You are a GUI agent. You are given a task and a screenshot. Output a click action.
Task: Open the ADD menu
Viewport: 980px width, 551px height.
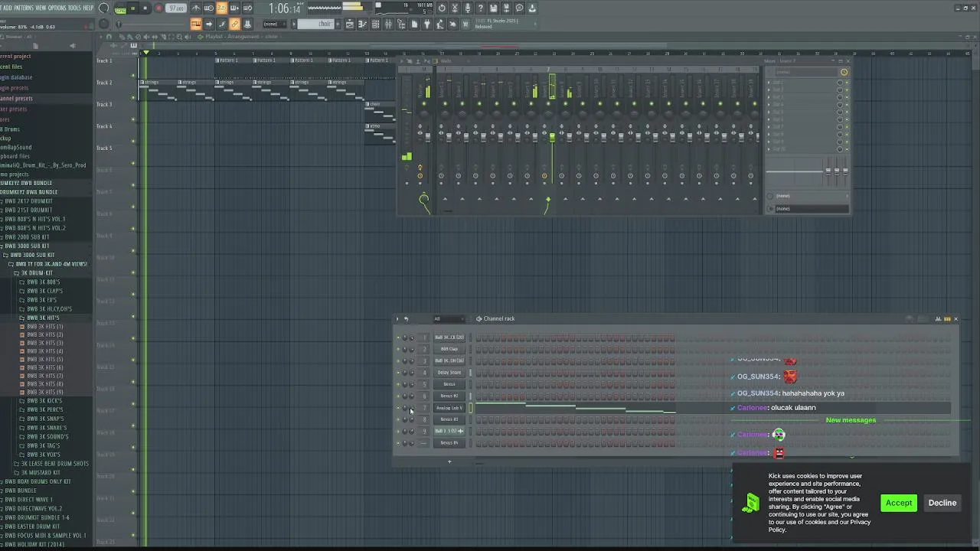(x=8, y=8)
